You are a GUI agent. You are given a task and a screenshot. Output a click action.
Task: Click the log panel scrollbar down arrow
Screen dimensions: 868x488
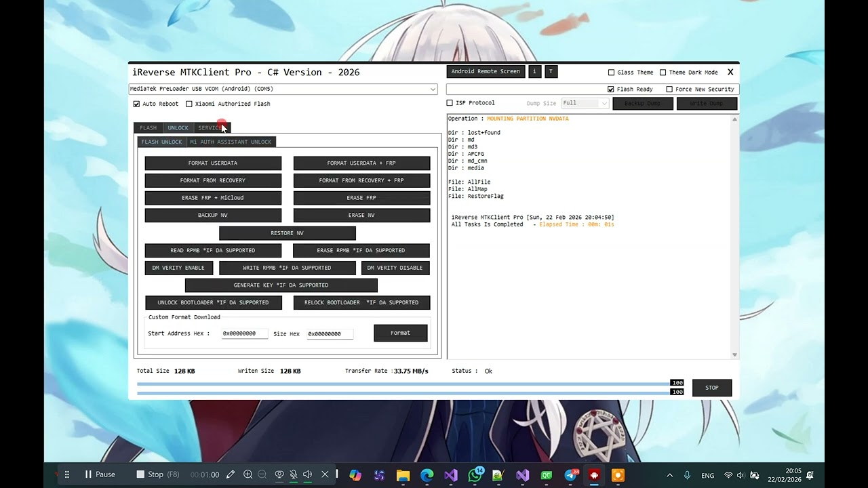click(734, 354)
